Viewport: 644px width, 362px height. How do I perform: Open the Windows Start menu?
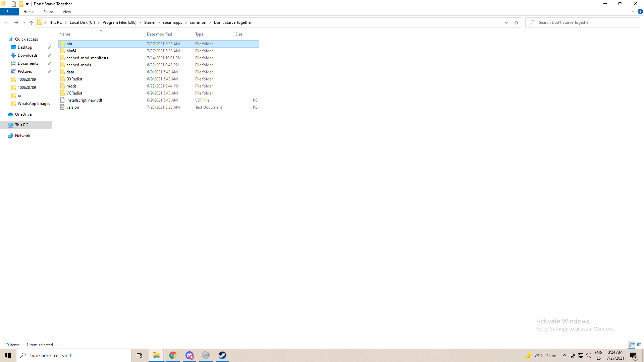(8, 355)
